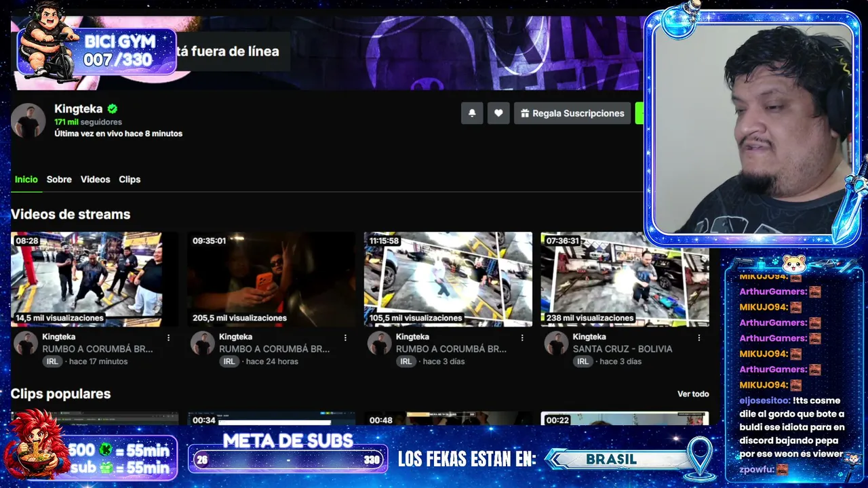Open the SANTA CRUZ - BOLIVIA video title
This screenshot has width=868, height=488.
click(623, 349)
